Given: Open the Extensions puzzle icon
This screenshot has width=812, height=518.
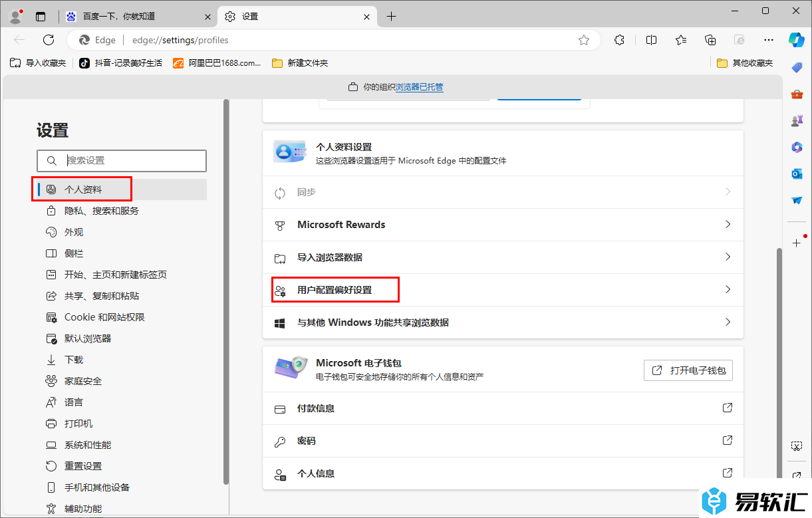Looking at the screenshot, I should click(x=619, y=40).
